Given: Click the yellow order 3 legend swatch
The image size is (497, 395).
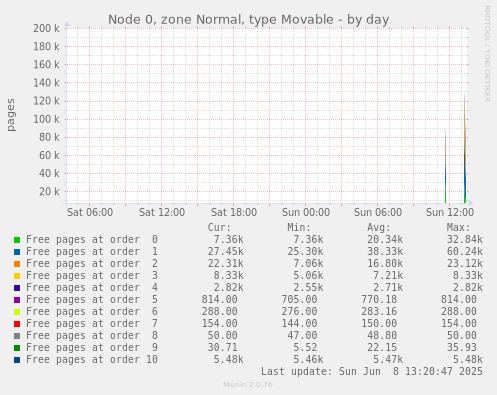Looking at the screenshot, I should (17, 276).
